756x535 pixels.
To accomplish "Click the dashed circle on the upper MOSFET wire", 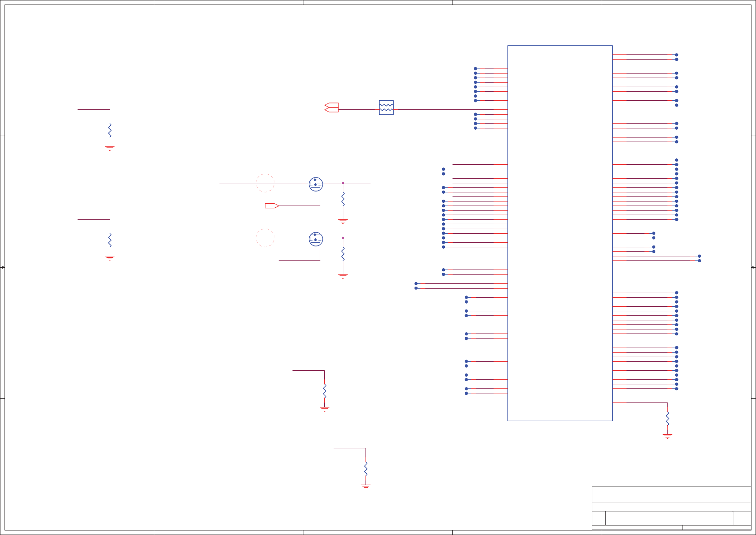I will click(x=265, y=183).
